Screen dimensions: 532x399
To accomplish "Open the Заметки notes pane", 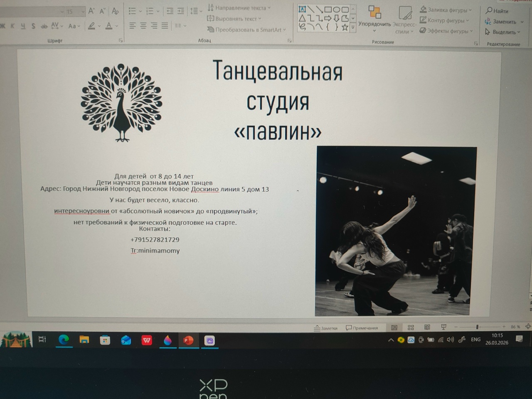I will coord(325,328).
